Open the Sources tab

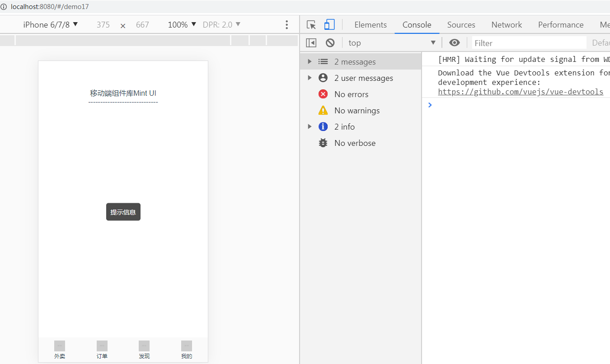coord(461,25)
